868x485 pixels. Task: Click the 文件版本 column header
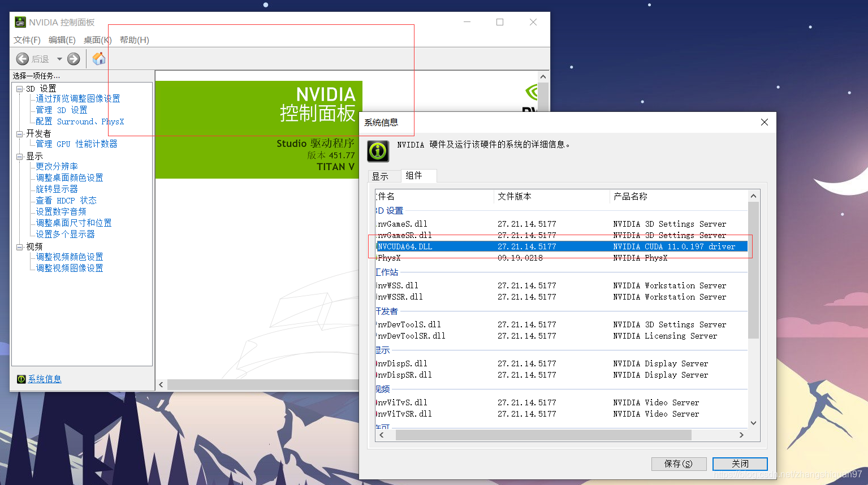[552, 196]
